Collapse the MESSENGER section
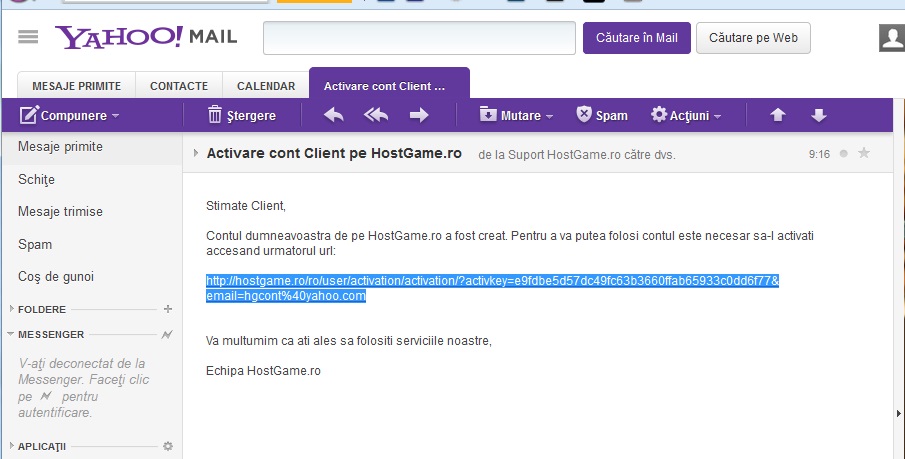The image size is (905, 459). pos(11,334)
